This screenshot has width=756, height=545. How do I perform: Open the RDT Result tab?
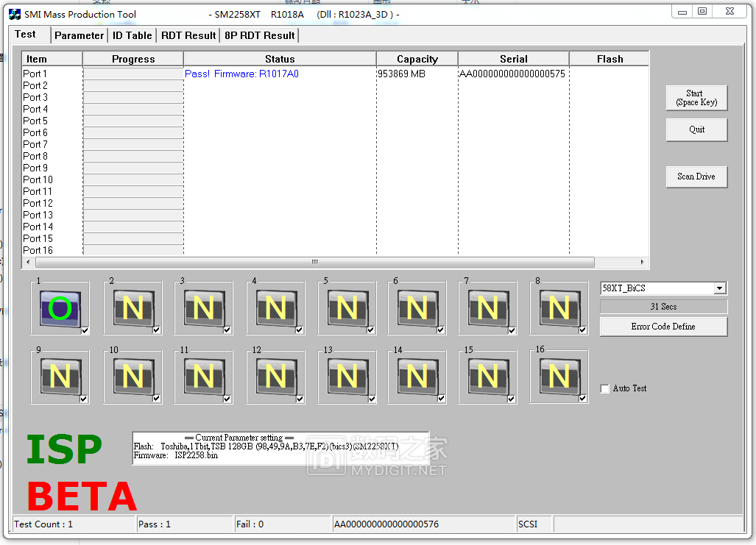(x=188, y=35)
